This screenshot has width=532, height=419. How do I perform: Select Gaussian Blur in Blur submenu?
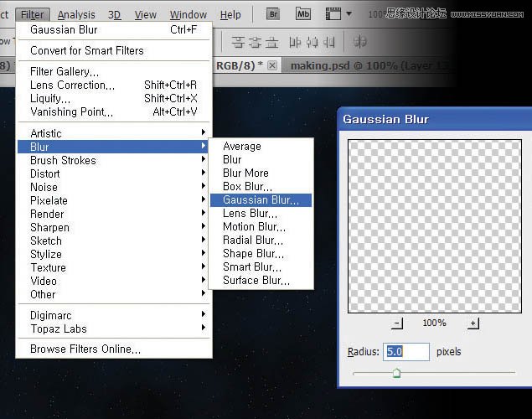click(x=261, y=199)
